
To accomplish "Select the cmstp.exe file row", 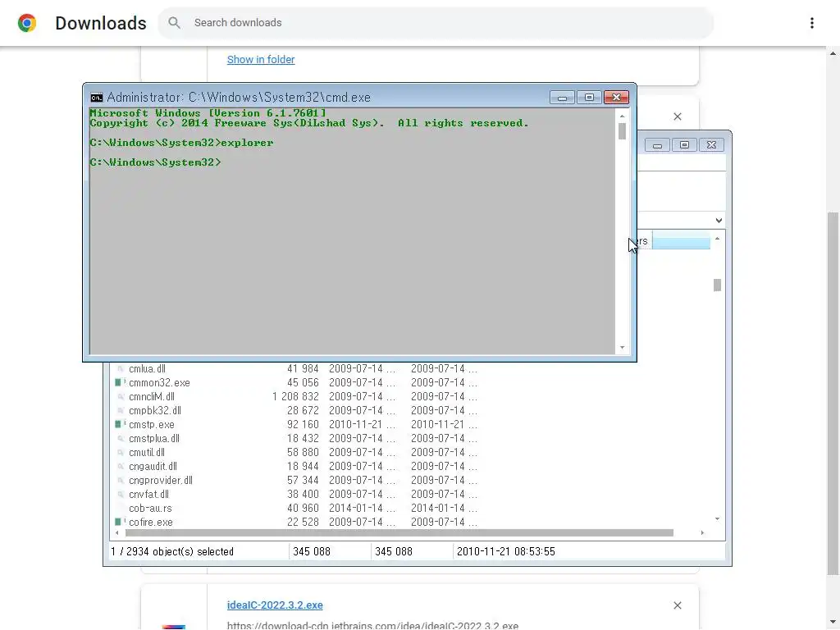I will point(296,424).
